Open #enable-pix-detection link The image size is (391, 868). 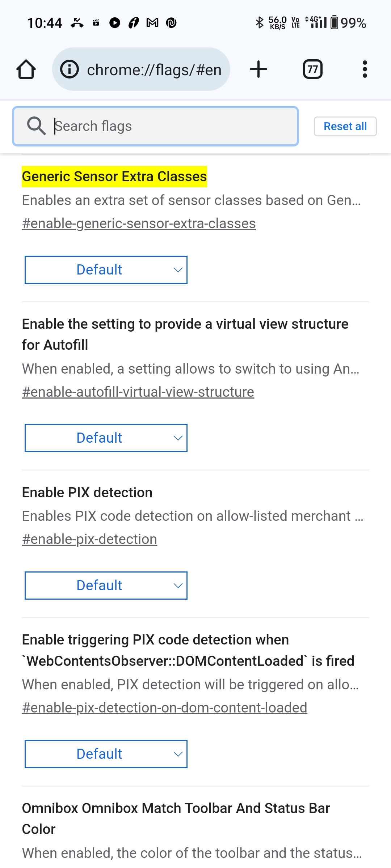tap(89, 539)
